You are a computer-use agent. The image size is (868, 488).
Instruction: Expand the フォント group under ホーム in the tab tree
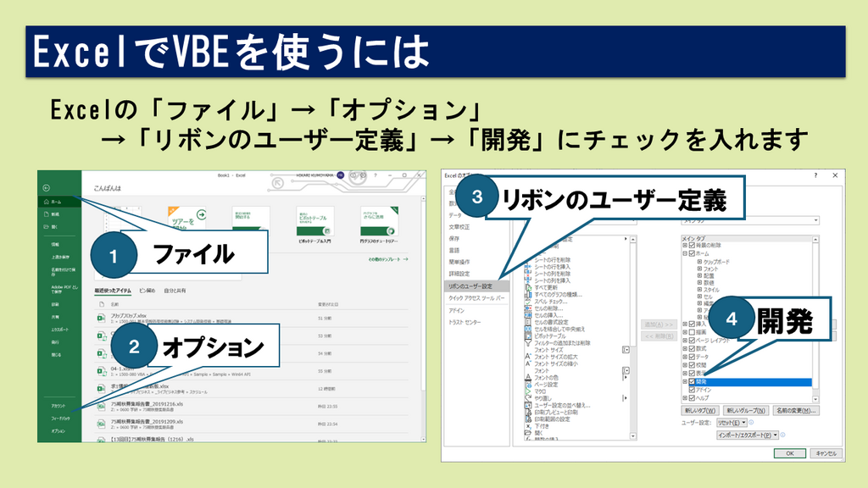699,269
